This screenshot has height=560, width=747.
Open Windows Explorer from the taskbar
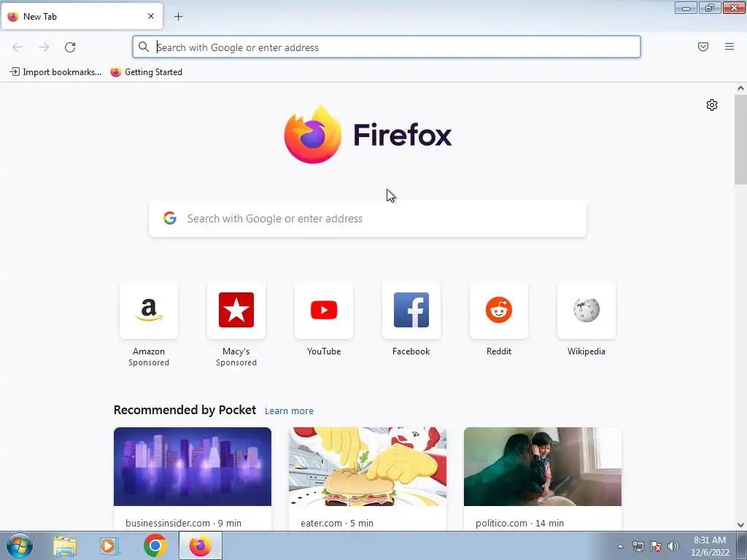pyautogui.click(x=65, y=546)
